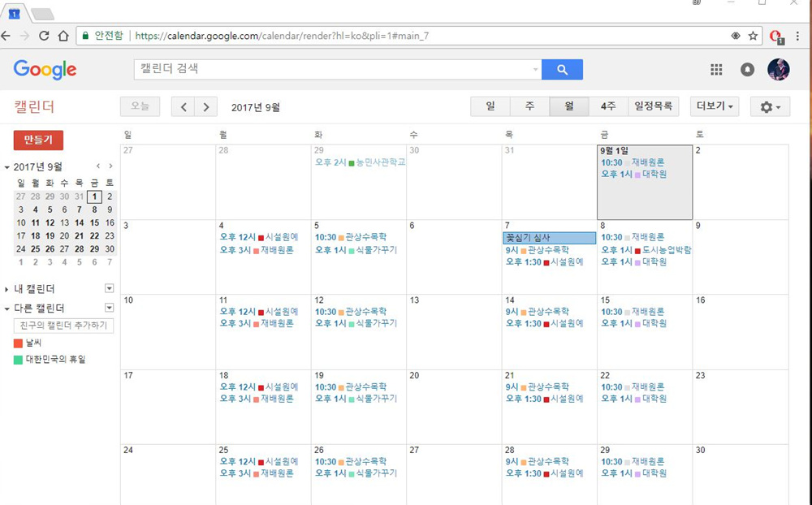
Task: Click the blue search magnifier button
Action: pyautogui.click(x=562, y=70)
